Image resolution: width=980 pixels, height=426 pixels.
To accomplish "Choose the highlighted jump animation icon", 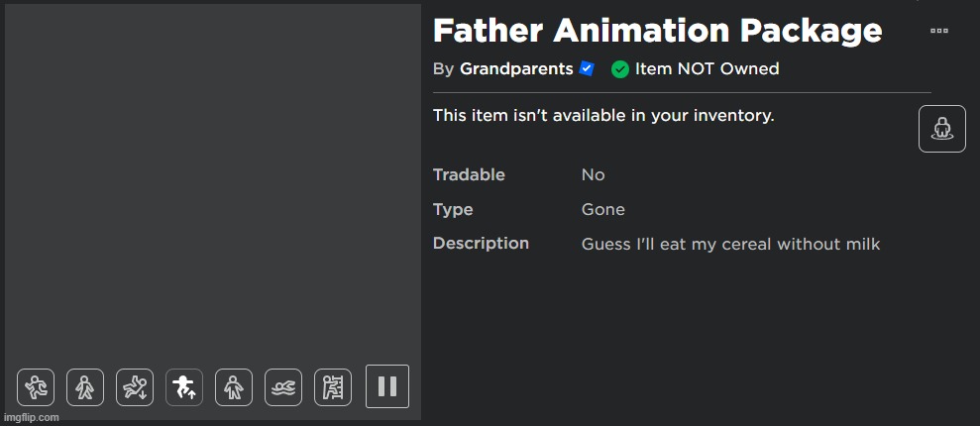I will [183, 387].
